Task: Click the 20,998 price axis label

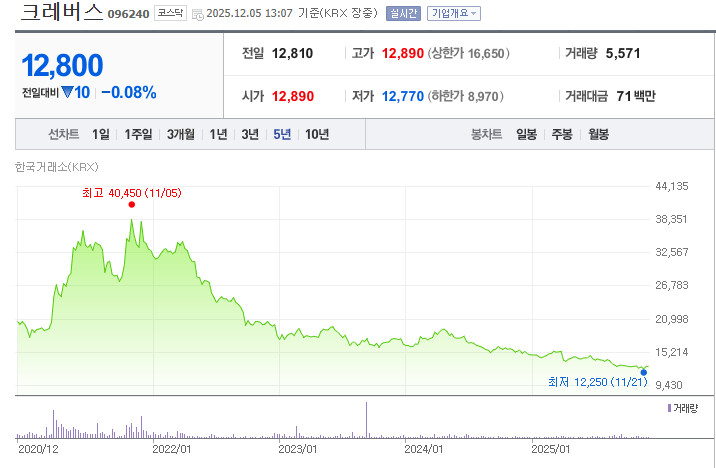Action: pos(672,319)
